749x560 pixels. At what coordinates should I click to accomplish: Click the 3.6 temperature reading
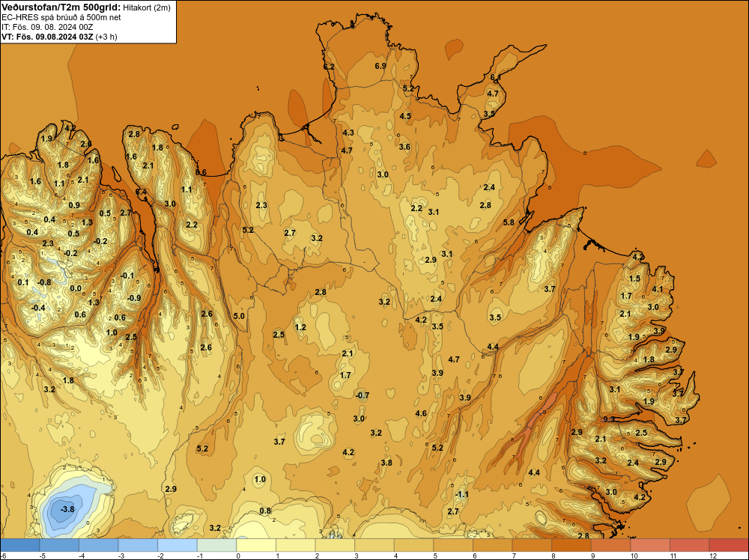coord(404,147)
